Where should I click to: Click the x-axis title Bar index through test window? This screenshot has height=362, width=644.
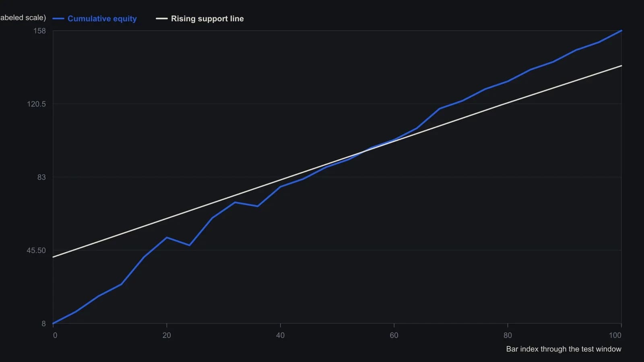pos(563,349)
